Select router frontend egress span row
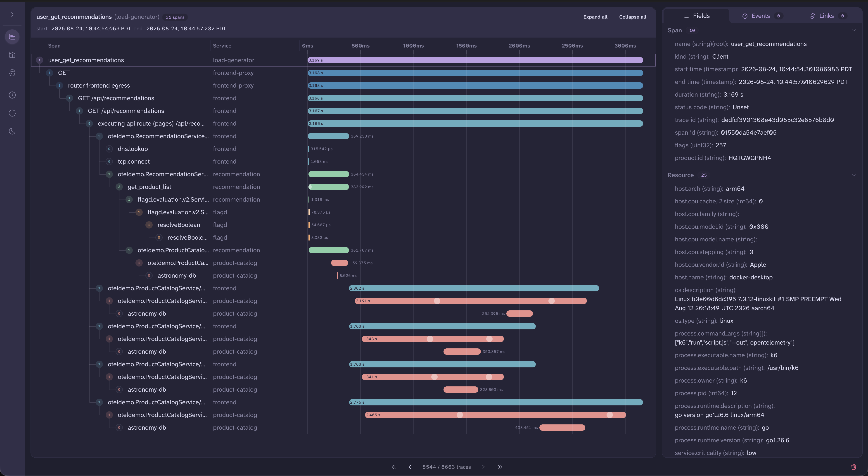The image size is (868, 476). pyautogui.click(x=343, y=86)
